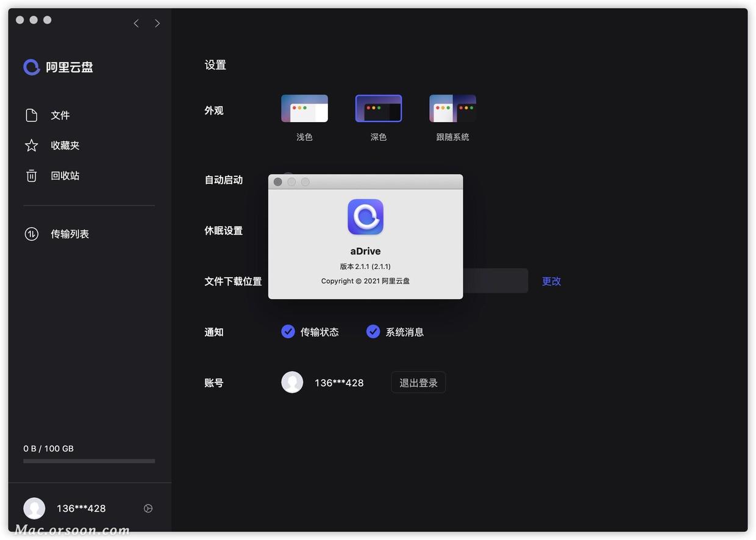Click the 136***428 username in the sidebar
Image resolution: width=756 pixels, height=540 pixels.
click(x=81, y=508)
